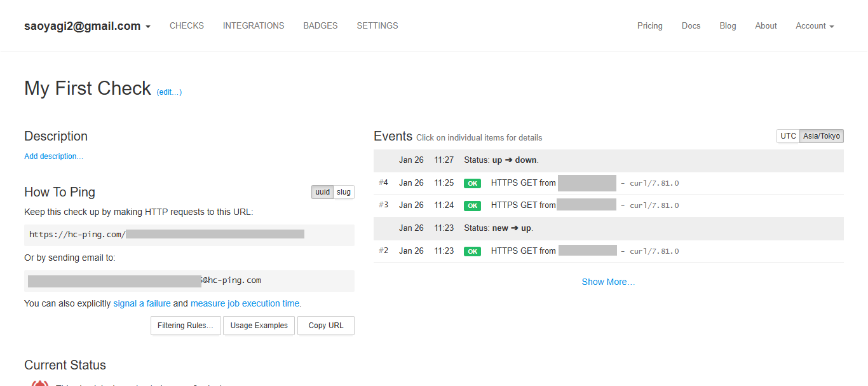Viewport: 868px width, 386px height.
Task: Click the Copy URL button
Action: 326,326
